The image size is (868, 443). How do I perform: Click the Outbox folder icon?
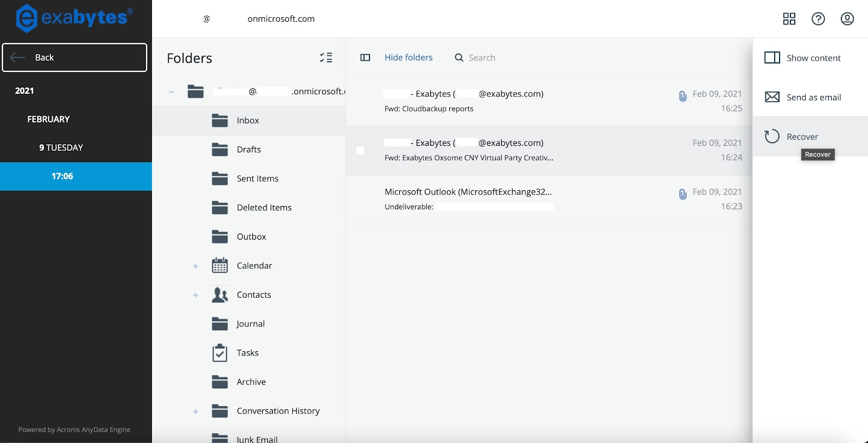(x=220, y=236)
